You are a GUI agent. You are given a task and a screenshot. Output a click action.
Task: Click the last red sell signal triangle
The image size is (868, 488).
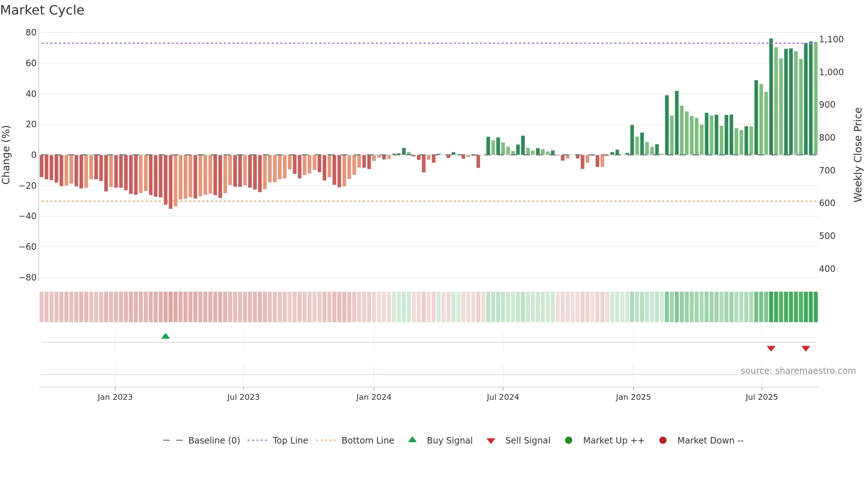click(806, 348)
